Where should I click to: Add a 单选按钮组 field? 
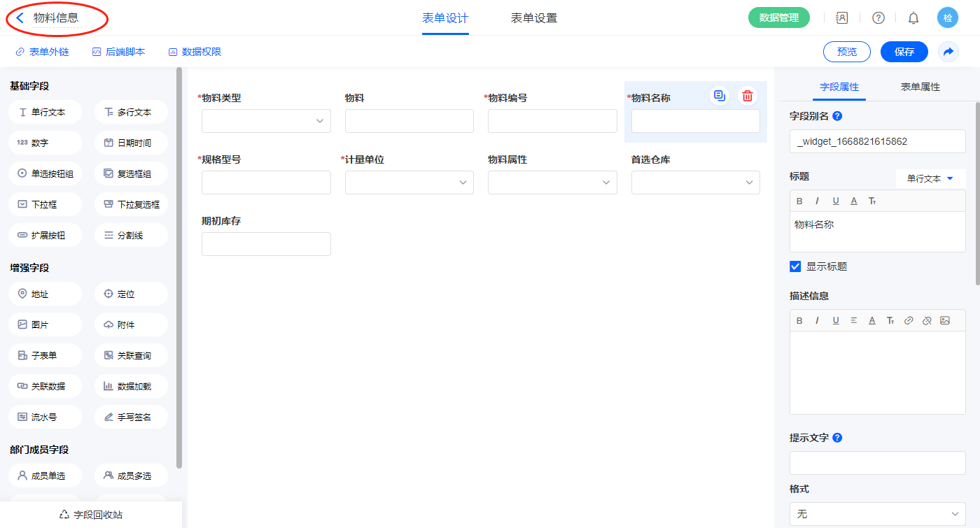(45, 173)
